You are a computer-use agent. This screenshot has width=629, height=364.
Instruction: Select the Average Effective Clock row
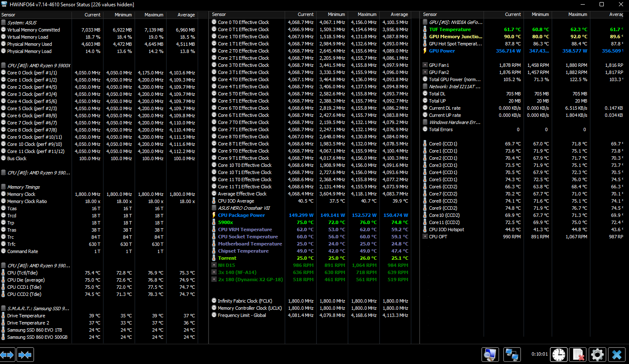pos(310,194)
